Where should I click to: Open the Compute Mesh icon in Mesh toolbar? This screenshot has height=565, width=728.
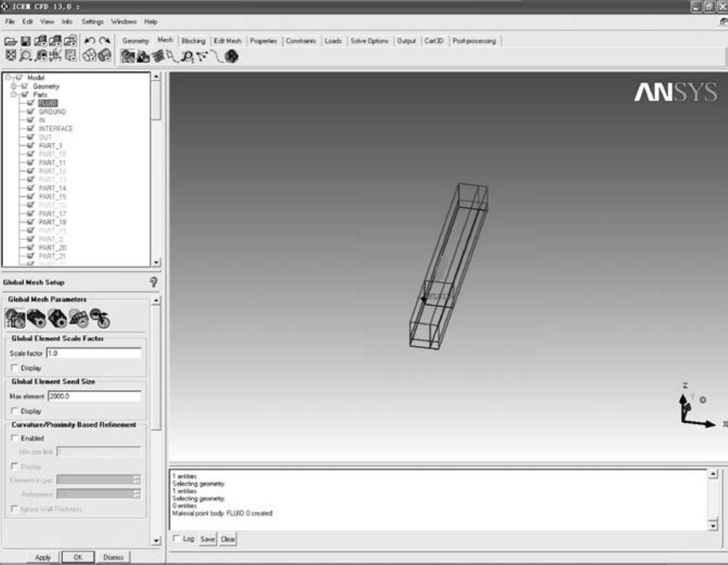coord(231,56)
